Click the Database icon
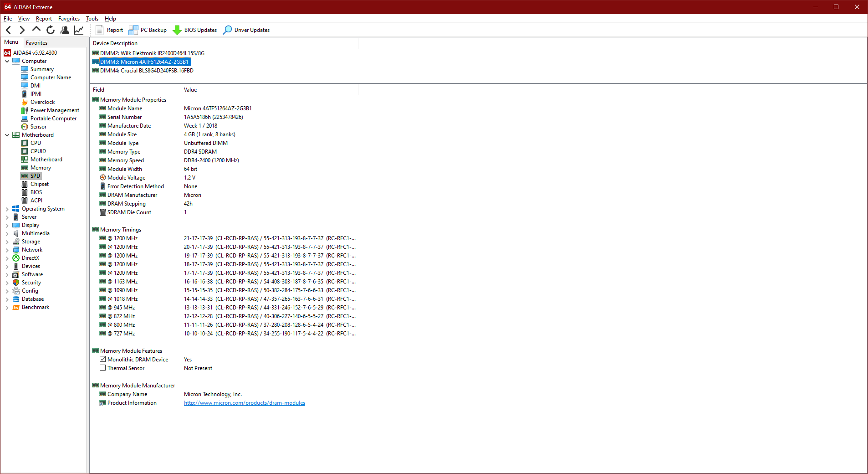 pyautogui.click(x=16, y=299)
